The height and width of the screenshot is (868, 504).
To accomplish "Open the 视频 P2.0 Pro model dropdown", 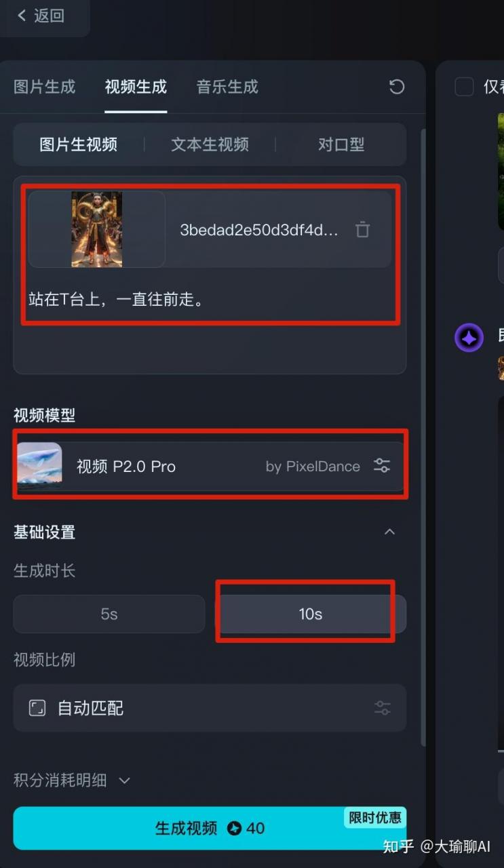I will (x=210, y=466).
